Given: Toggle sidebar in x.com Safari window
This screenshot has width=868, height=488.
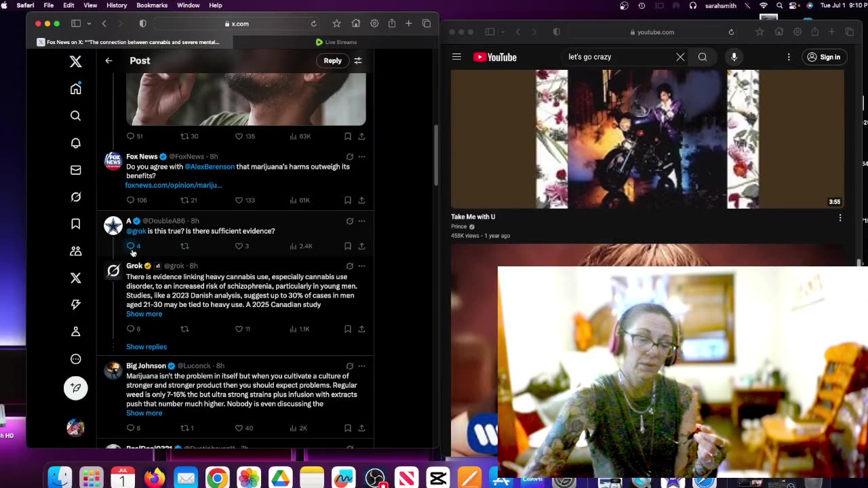Looking at the screenshot, I should [x=76, y=24].
